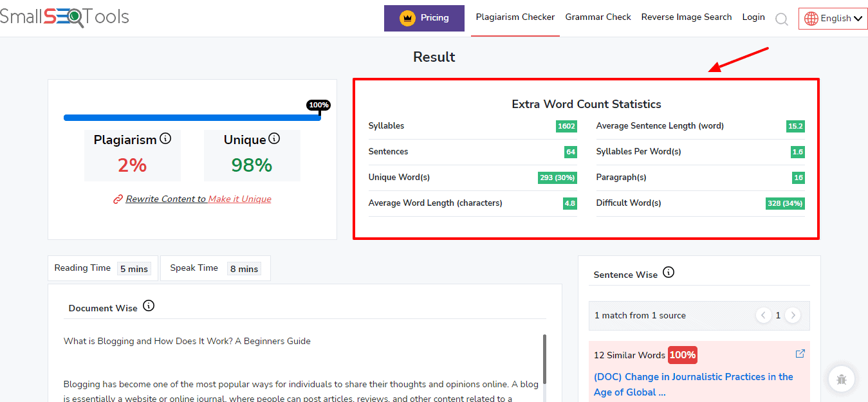
Task: Click the Login link
Action: click(x=753, y=17)
